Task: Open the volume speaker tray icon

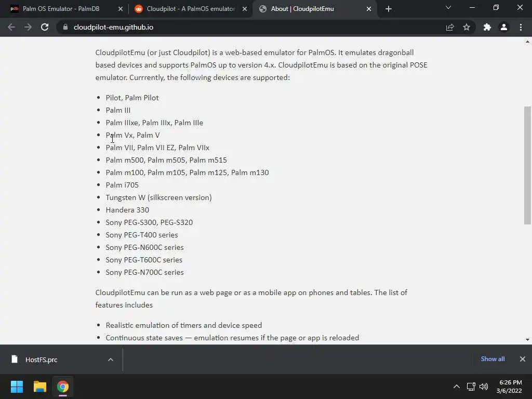Action: [x=484, y=387]
